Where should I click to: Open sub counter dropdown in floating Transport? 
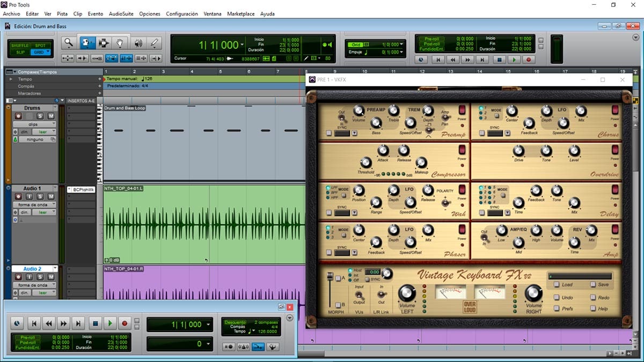tap(208, 344)
